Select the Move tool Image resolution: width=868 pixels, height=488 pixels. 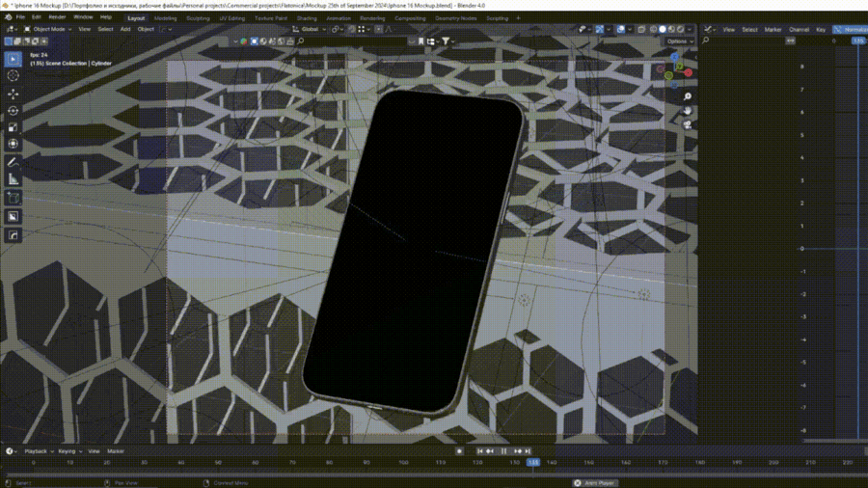pyautogui.click(x=13, y=94)
